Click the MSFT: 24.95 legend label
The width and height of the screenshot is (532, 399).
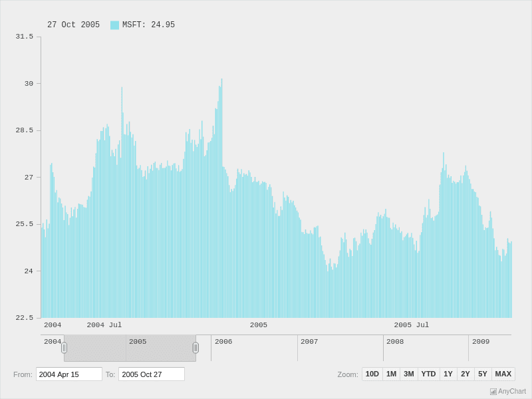[148, 25]
